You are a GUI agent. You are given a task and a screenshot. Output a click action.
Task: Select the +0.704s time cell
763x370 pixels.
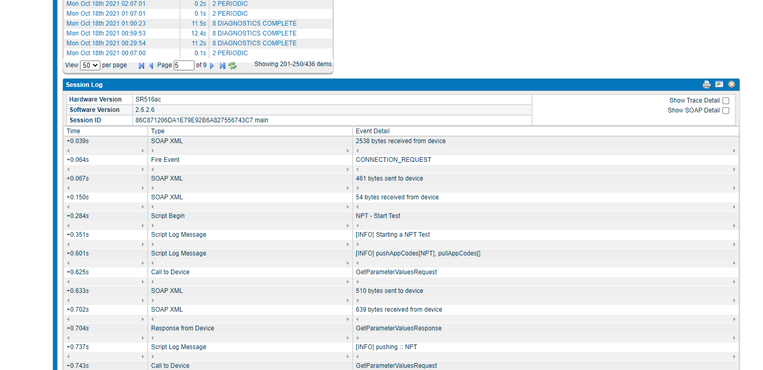(78, 328)
